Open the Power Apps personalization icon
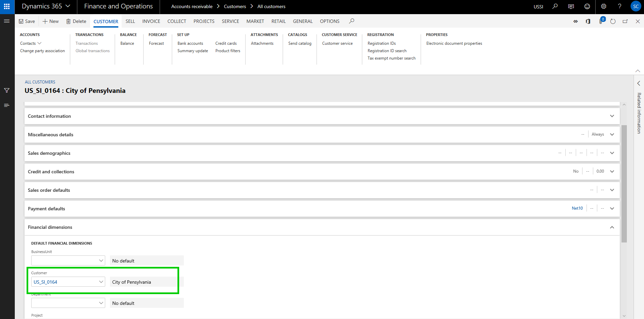 pos(575,21)
